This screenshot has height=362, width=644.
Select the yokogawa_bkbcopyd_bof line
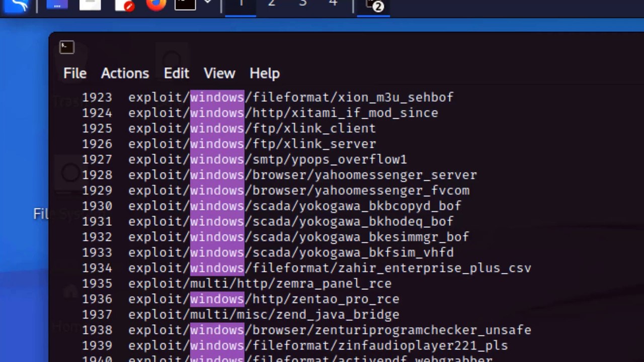(x=272, y=206)
